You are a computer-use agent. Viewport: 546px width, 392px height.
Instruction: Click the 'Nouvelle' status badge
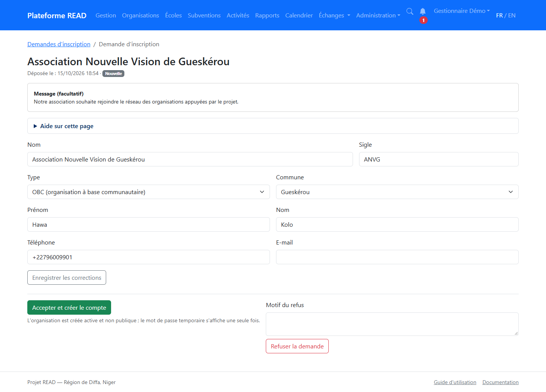coord(113,74)
